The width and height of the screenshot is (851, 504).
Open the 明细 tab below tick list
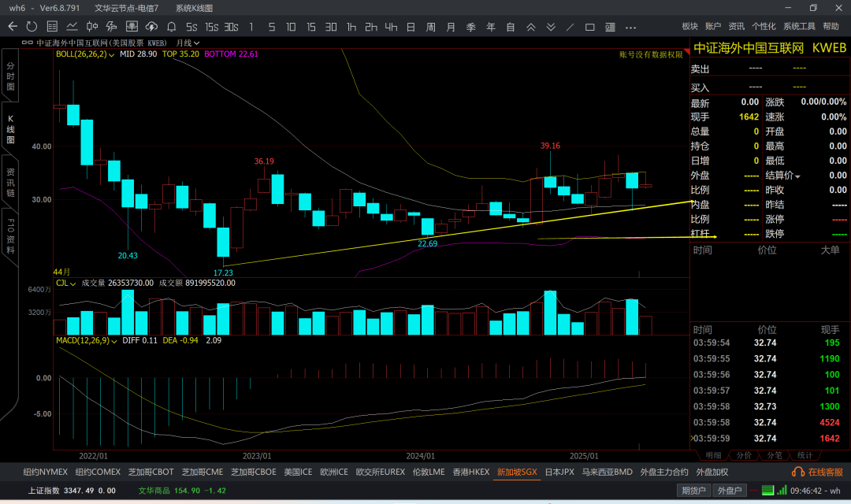coord(713,455)
